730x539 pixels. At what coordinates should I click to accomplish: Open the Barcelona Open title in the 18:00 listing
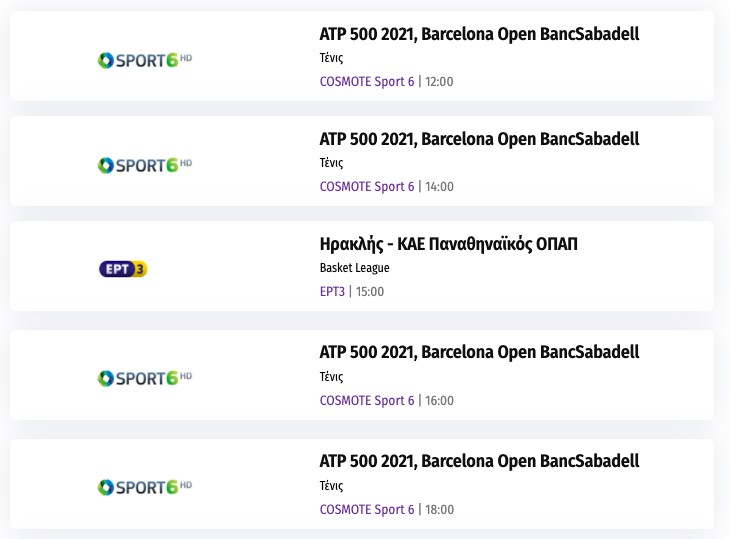(x=479, y=461)
